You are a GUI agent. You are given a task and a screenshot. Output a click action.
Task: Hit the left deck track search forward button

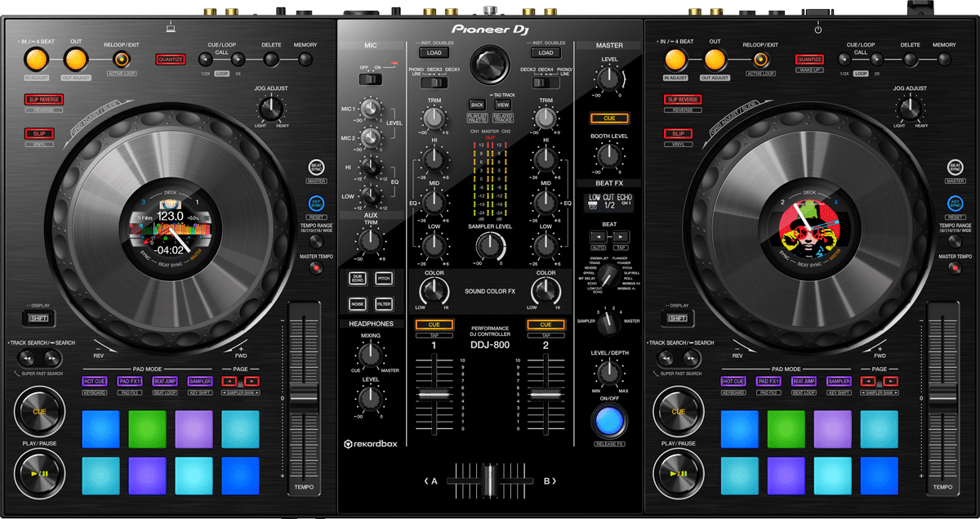52,358
